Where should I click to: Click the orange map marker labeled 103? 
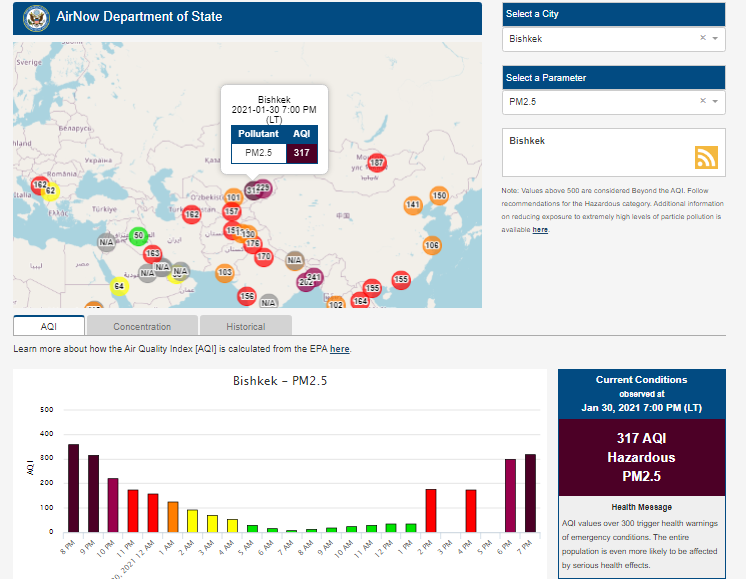(x=225, y=272)
